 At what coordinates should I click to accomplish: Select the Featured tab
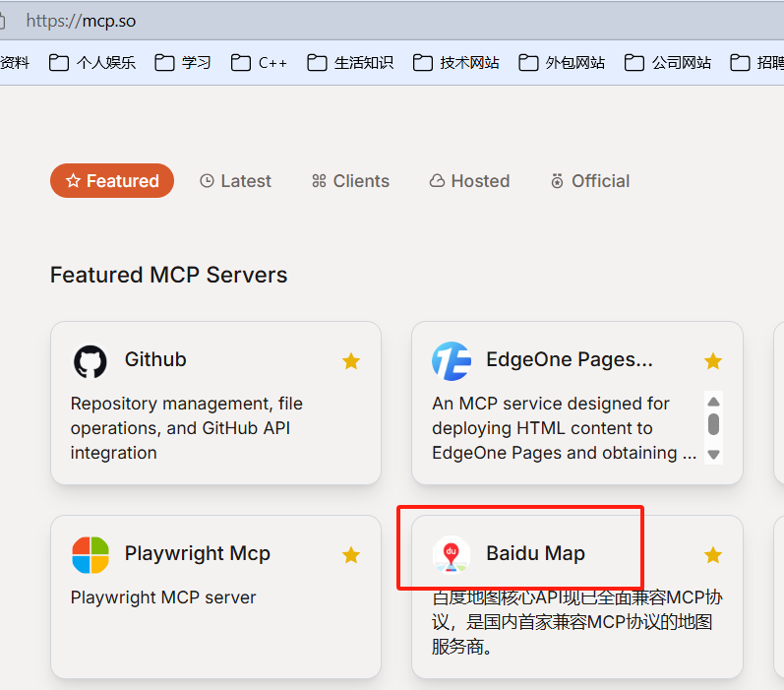tap(112, 181)
